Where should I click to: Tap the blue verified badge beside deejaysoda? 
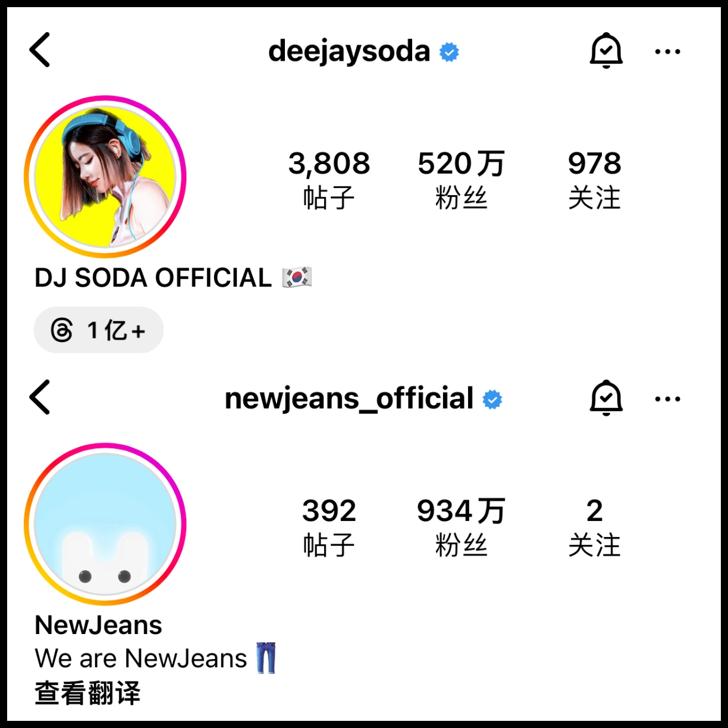click(449, 52)
